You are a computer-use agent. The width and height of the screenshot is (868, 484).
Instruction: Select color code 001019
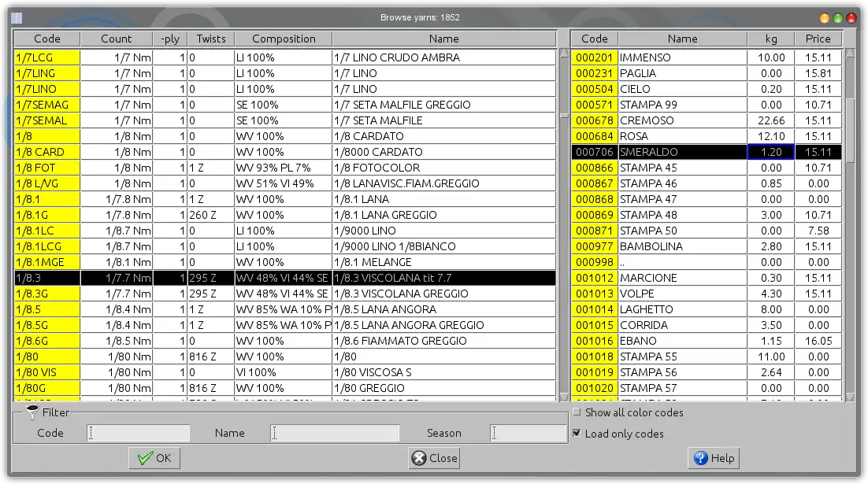pyautogui.click(x=595, y=373)
